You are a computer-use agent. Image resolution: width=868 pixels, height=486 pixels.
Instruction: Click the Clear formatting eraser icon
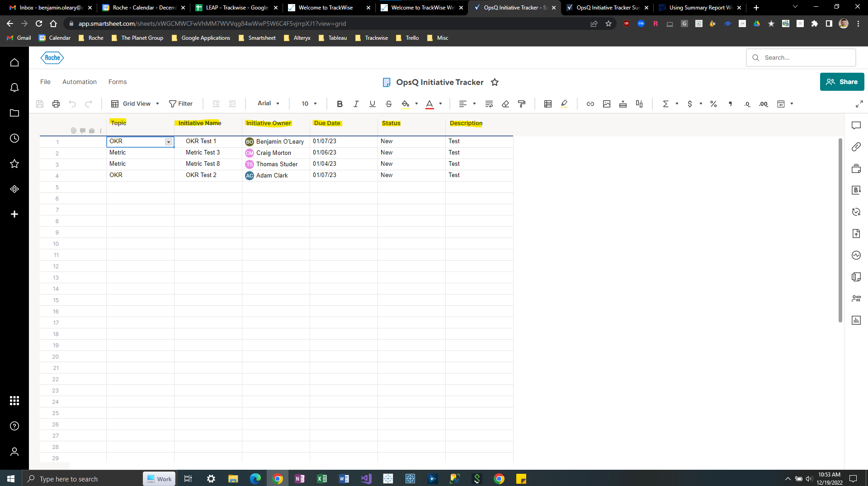(505, 104)
